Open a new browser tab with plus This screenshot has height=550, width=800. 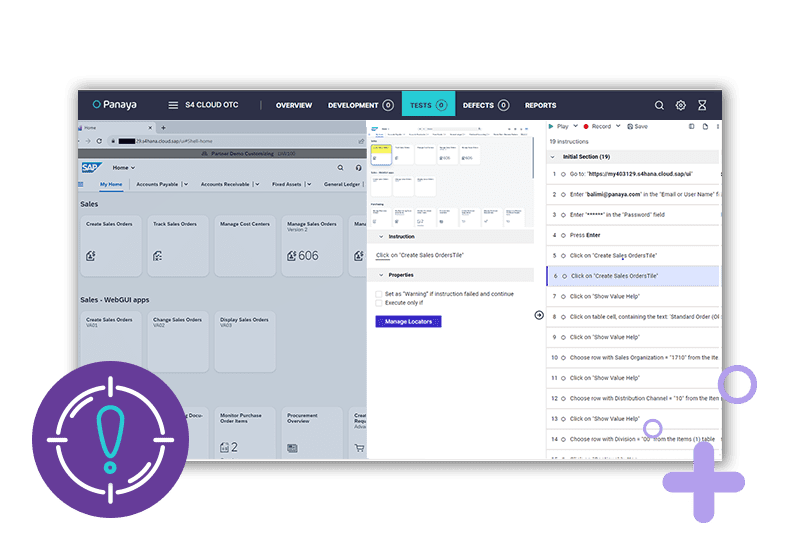(x=163, y=128)
